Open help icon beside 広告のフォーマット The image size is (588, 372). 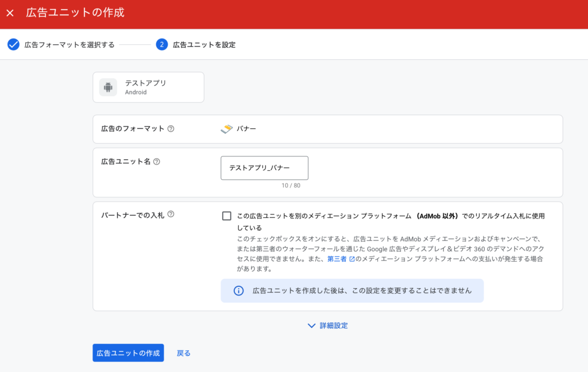(x=171, y=129)
